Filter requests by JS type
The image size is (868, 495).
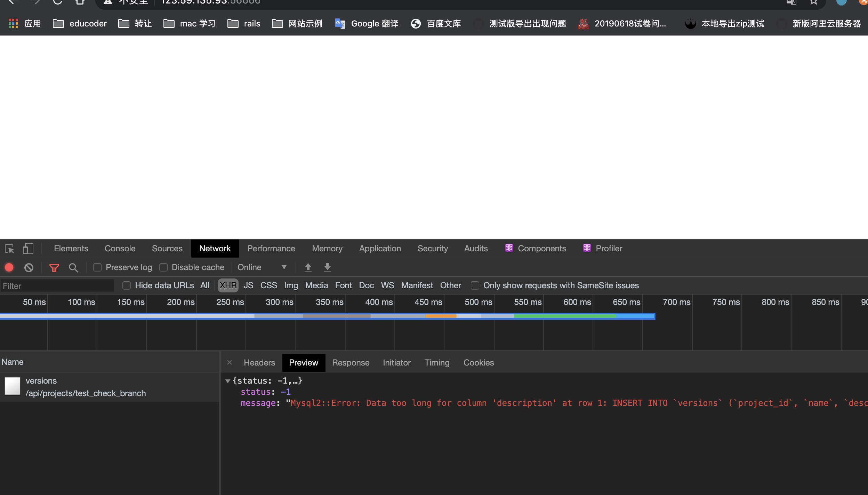(248, 285)
